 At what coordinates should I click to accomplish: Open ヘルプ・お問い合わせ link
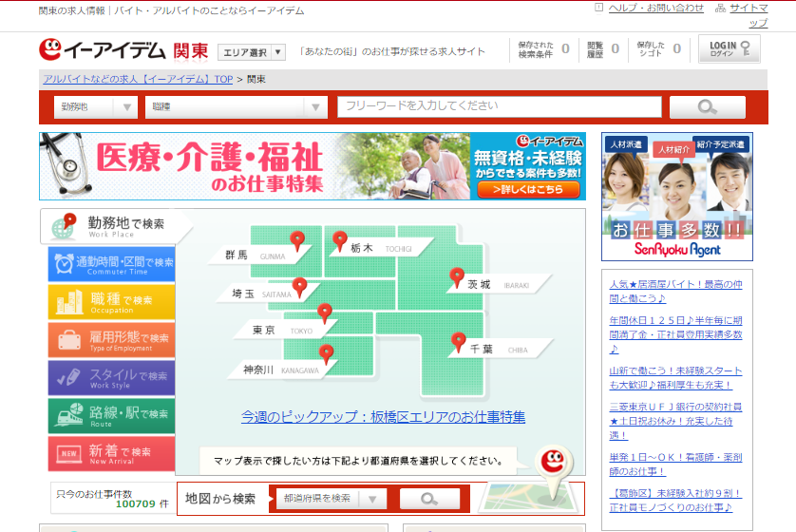(x=655, y=8)
